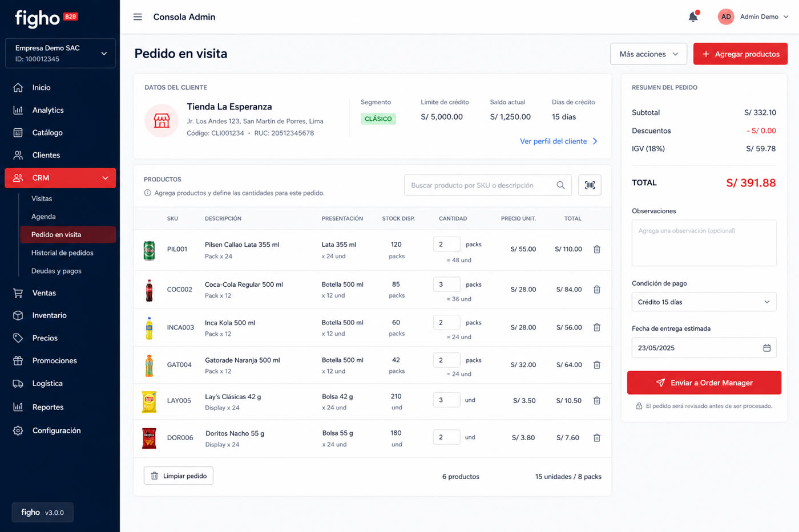The height and width of the screenshot is (532, 799).
Task: Click the Pilsen Callao can thumbnail
Action: [149, 250]
